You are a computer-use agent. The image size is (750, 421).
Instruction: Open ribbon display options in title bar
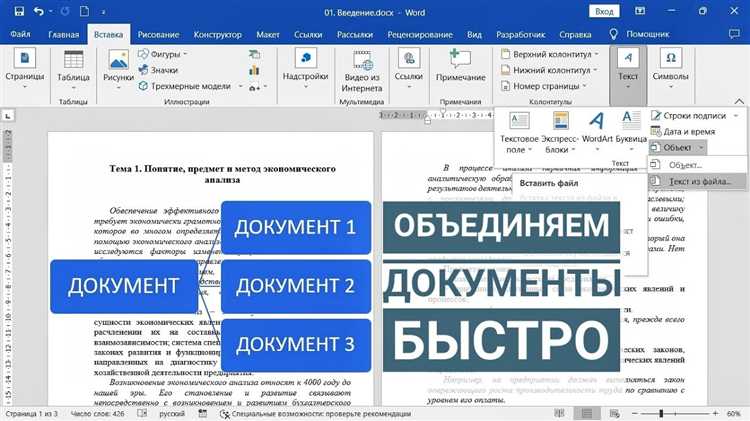[x=640, y=11]
